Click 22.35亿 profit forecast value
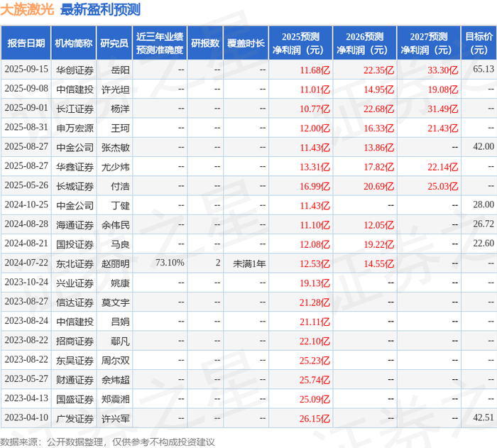 (x=378, y=70)
